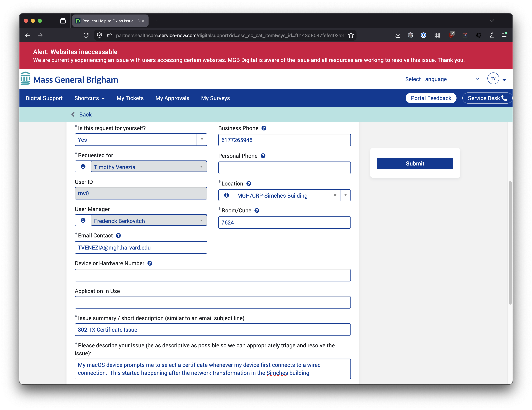Image resolution: width=532 pixels, height=410 pixels.
Task: Open the 1Password extension icon
Action: point(424,35)
